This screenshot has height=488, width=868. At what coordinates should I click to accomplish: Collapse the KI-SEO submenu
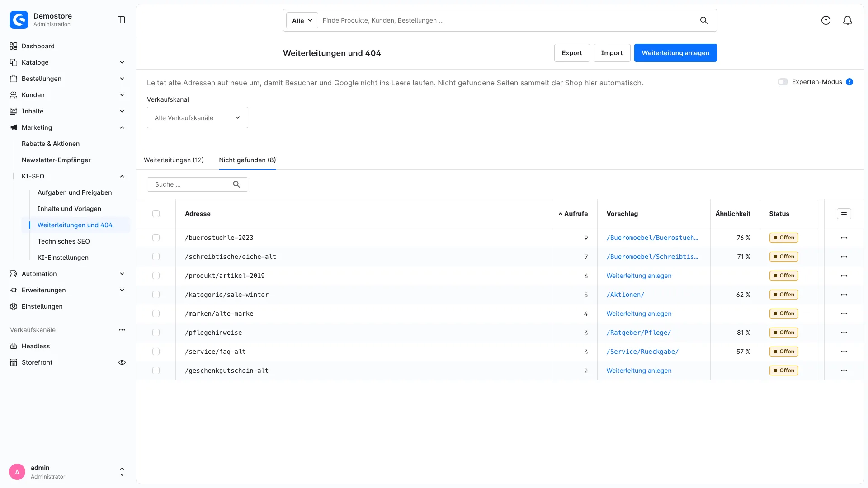coord(122,176)
